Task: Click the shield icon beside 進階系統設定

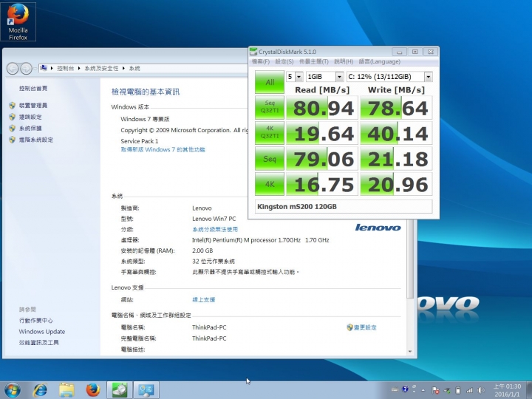Action: tap(13, 140)
